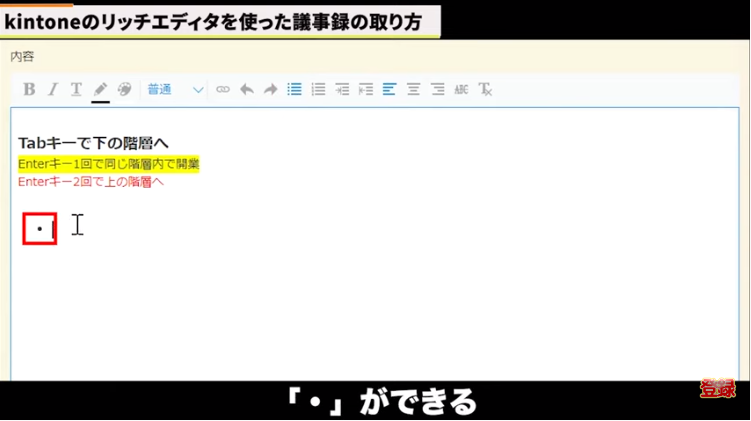The width and height of the screenshot is (751, 421).
Task: Click the yellow highlighted line Enterキー1回で同じ階層内で開業
Action: [108, 164]
